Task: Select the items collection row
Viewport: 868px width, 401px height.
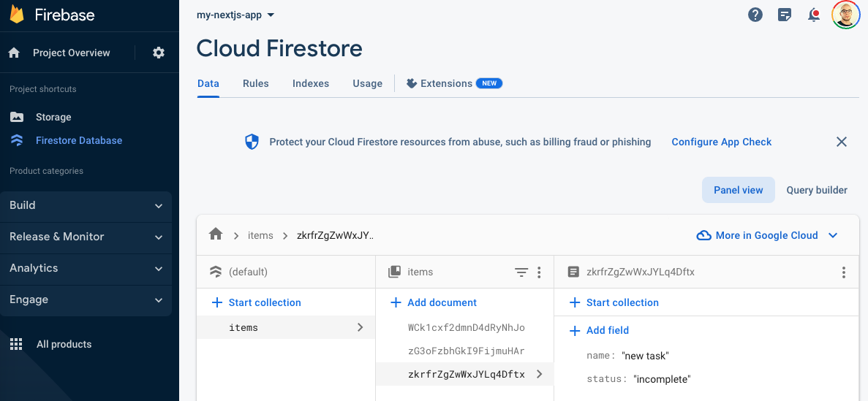Action: pos(286,327)
